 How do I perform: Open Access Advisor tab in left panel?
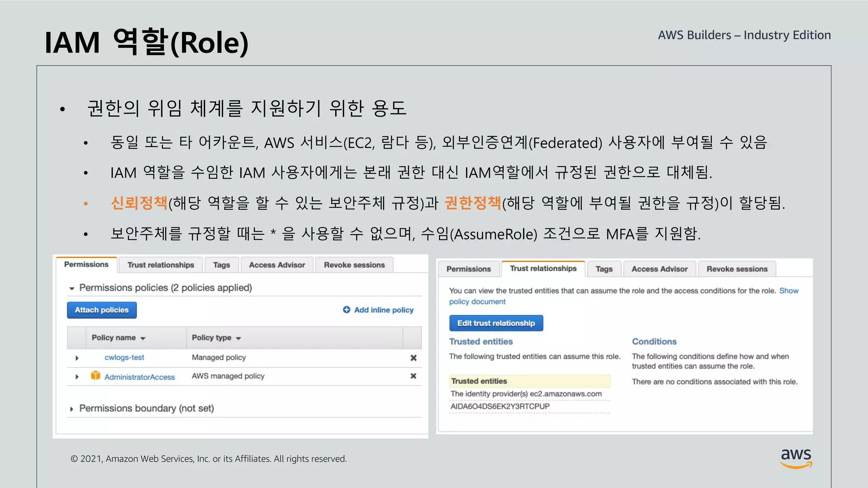pos(277,265)
